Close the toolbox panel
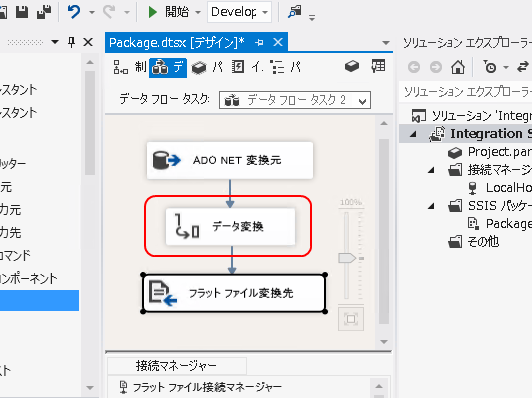The height and width of the screenshot is (398, 532). coord(88,42)
